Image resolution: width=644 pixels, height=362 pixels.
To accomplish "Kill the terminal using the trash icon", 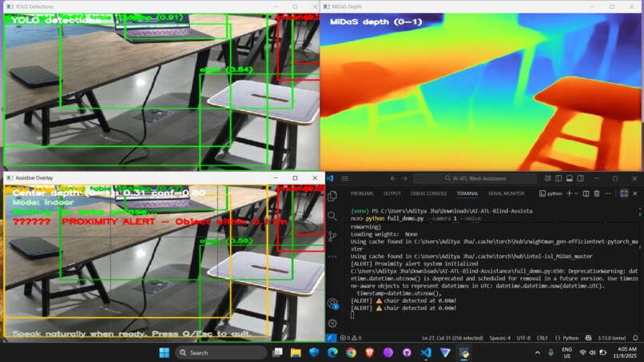I will 597,193.
